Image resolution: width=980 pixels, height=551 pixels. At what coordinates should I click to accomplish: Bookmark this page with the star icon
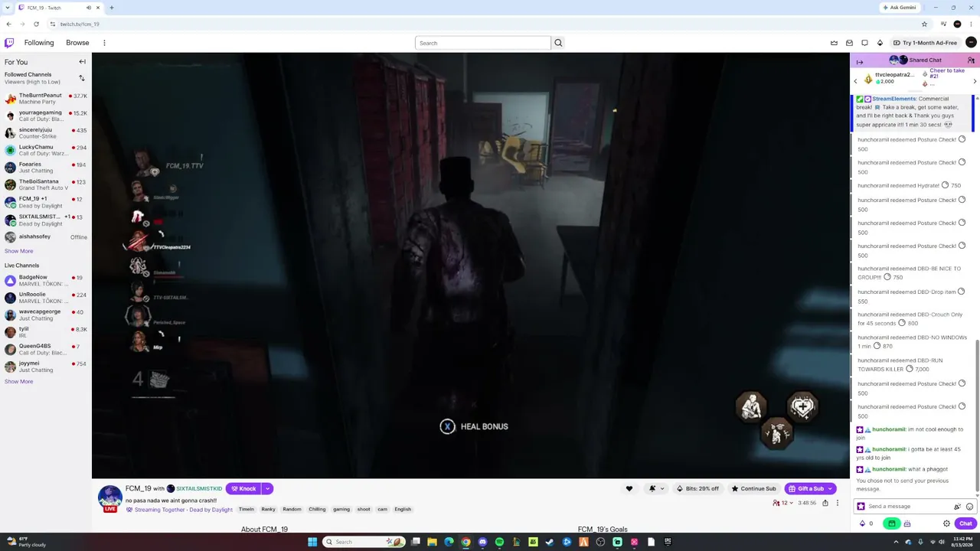tap(924, 24)
